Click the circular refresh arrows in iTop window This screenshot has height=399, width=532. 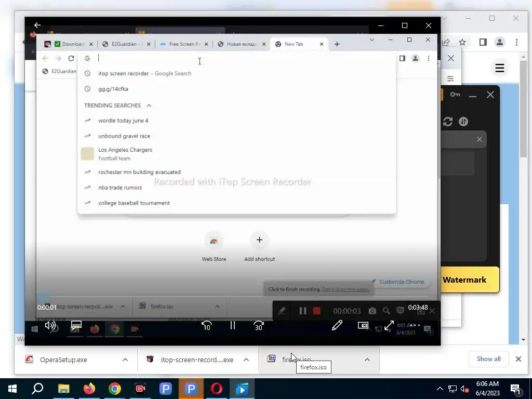[x=447, y=122]
